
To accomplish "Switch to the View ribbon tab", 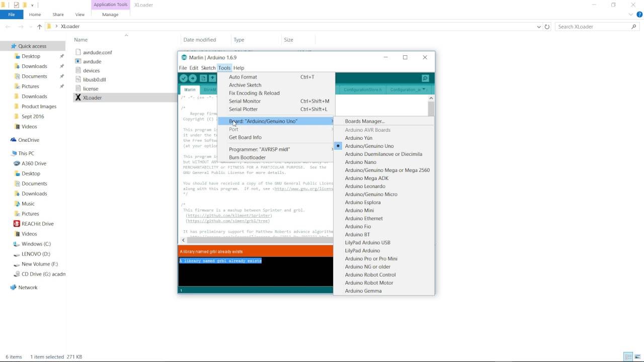I will pos(79,15).
